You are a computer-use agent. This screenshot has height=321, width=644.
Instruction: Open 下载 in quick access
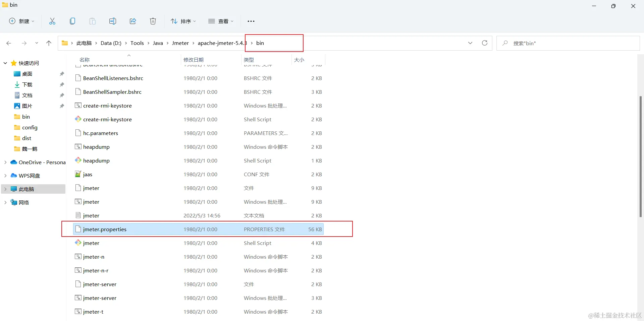(27, 84)
